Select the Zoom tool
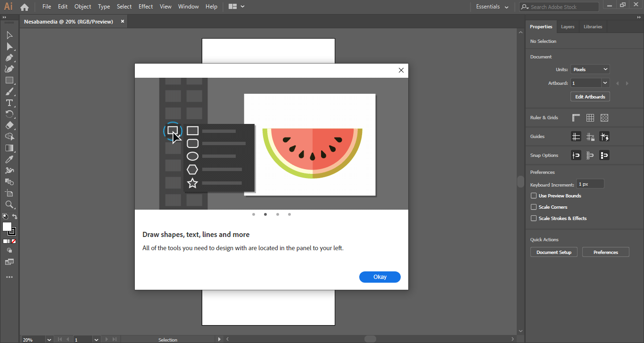 (9, 205)
